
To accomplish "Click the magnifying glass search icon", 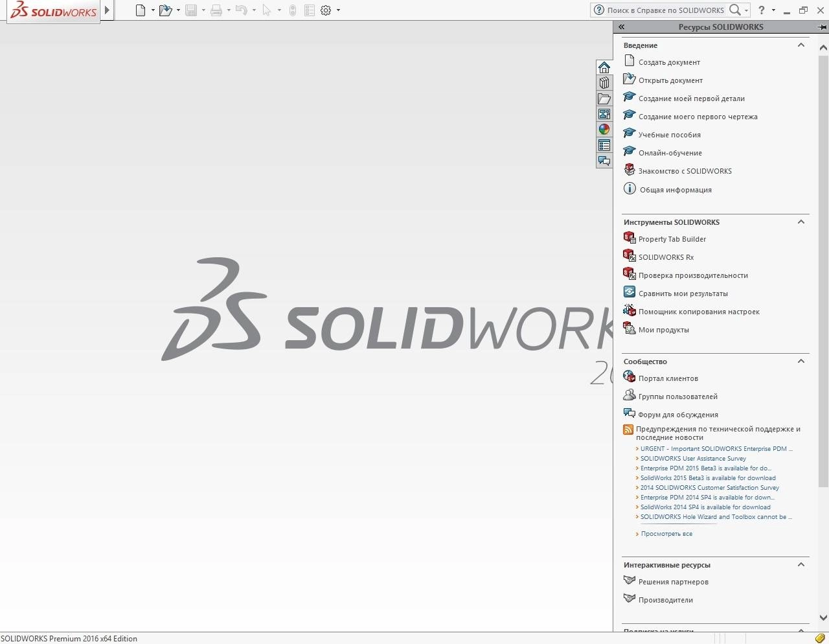I will coord(734,10).
